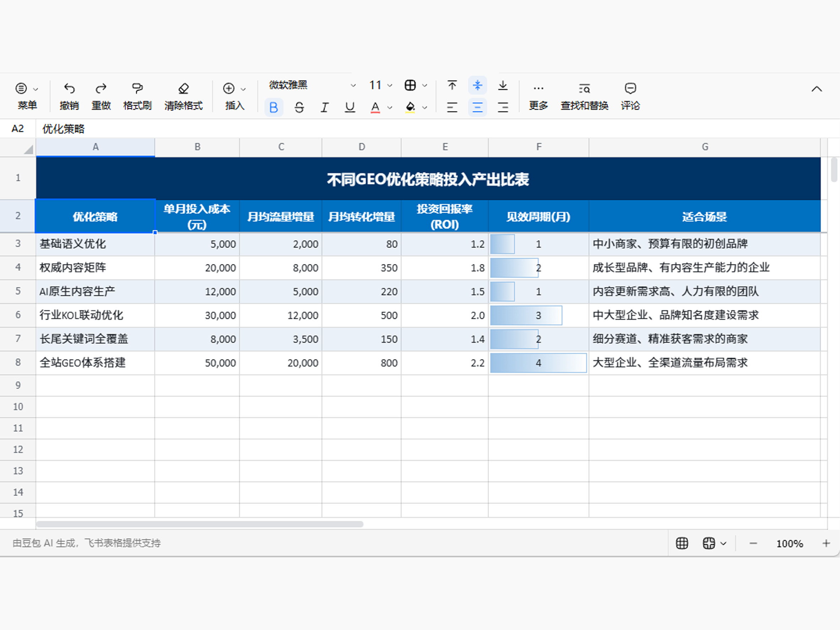Select the cost cell 30,000
This screenshot has height=630, width=840.
point(197,315)
